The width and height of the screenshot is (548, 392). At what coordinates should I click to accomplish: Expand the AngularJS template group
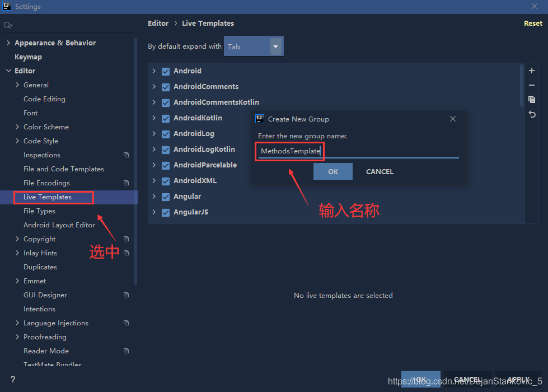click(x=154, y=212)
